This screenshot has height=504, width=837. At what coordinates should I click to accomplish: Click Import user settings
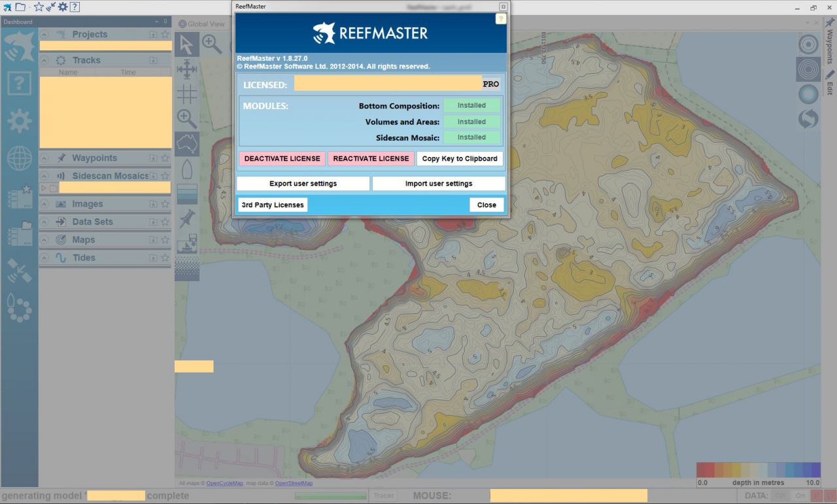point(439,184)
